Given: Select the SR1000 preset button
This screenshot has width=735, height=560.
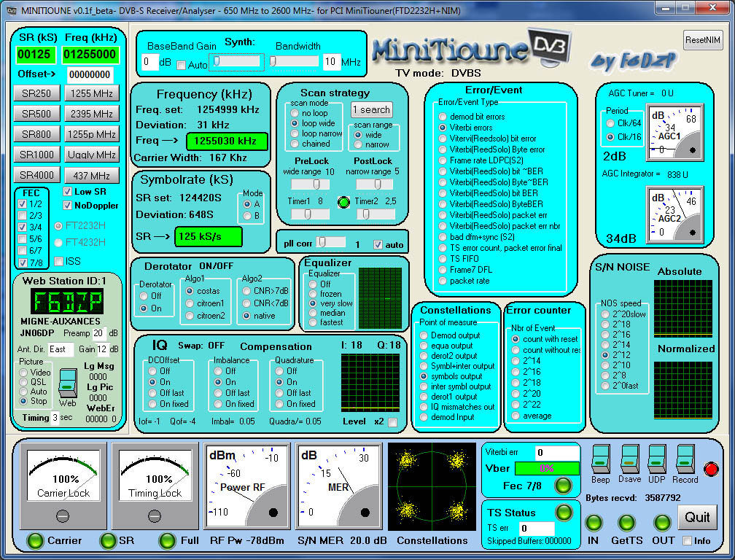Looking at the screenshot, I should pyautogui.click(x=37, y=155).
